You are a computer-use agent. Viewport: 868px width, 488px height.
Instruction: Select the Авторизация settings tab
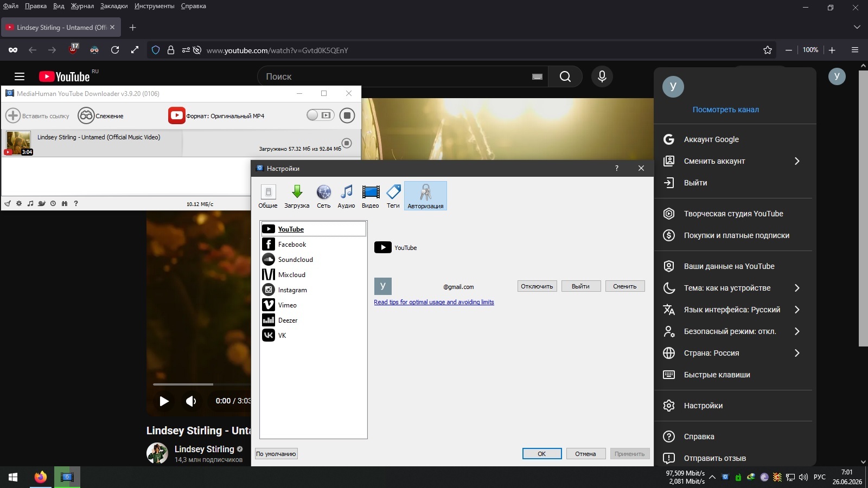(425, 196)
